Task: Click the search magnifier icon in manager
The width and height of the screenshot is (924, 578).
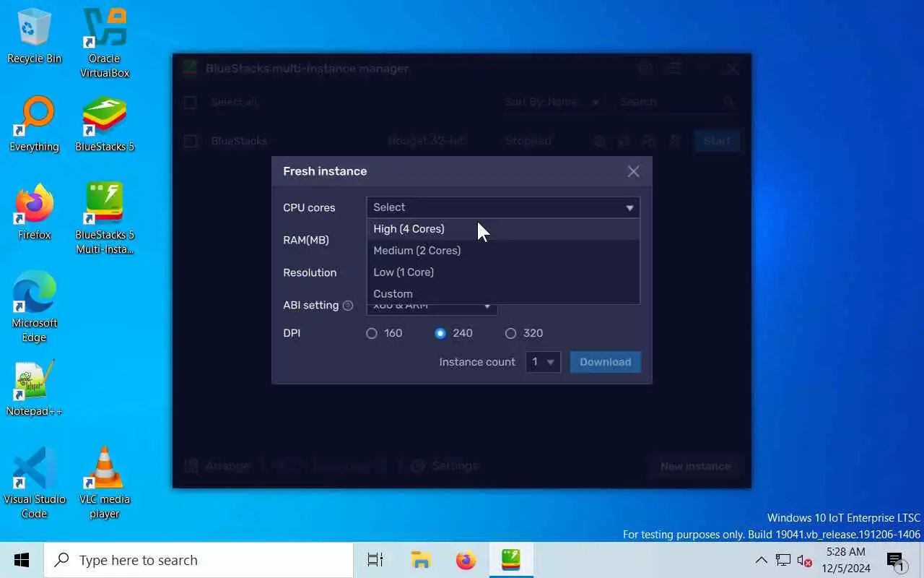Action: click(x=728, y=103)
